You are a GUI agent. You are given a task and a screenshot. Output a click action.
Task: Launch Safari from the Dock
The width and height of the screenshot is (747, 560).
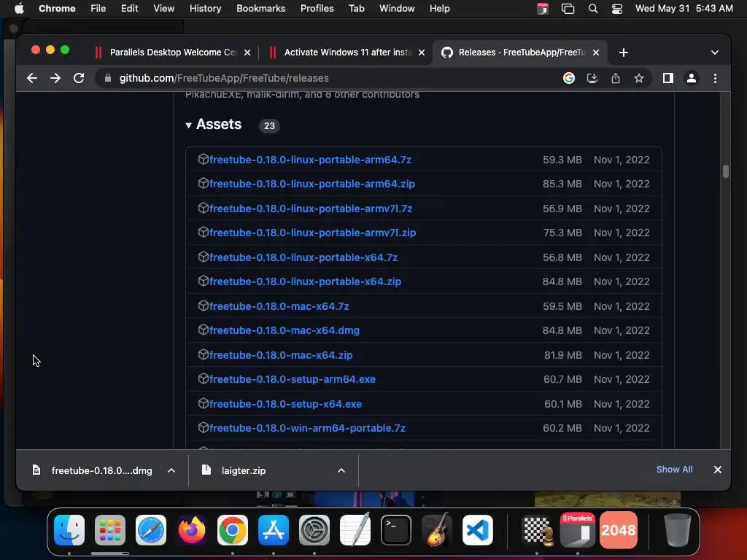point(151,530)
